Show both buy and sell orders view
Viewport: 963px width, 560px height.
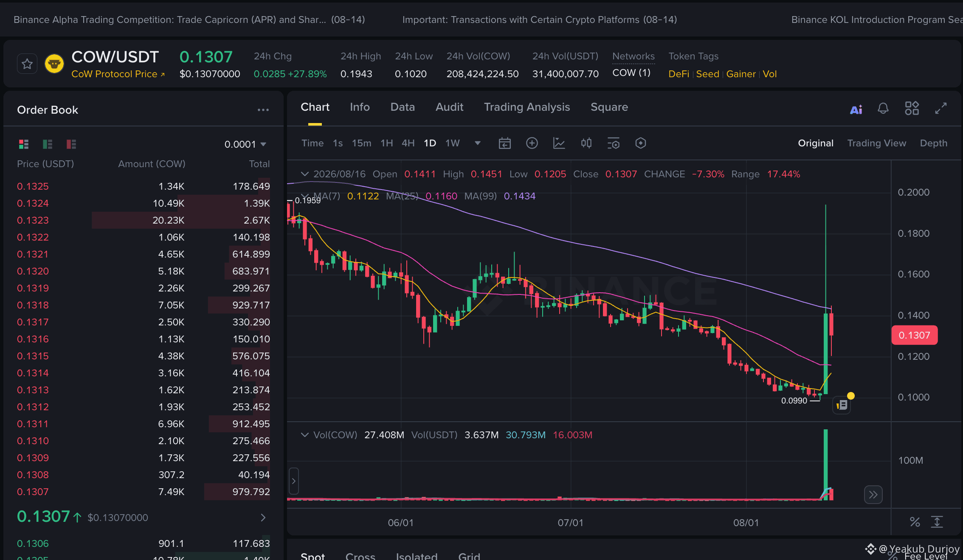click(24, 144)
